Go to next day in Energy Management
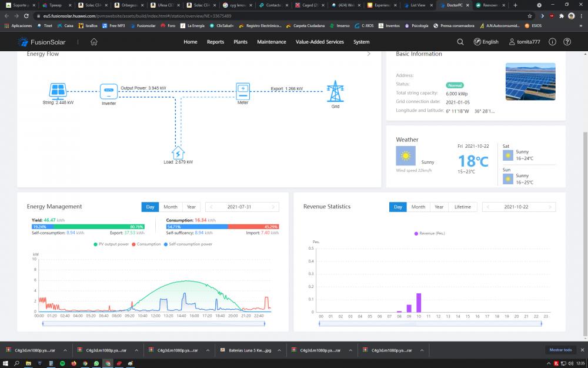 click(273, 207)
